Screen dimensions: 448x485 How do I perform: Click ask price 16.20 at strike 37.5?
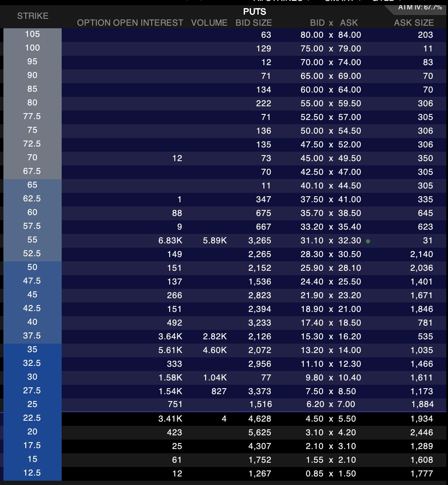coord(349,336)
